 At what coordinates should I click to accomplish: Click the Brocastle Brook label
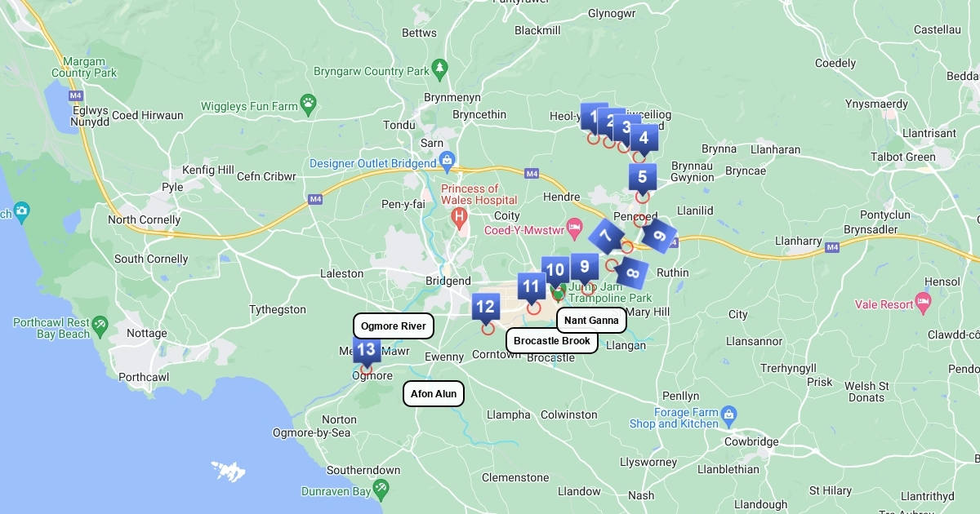[x=552, y=340]
